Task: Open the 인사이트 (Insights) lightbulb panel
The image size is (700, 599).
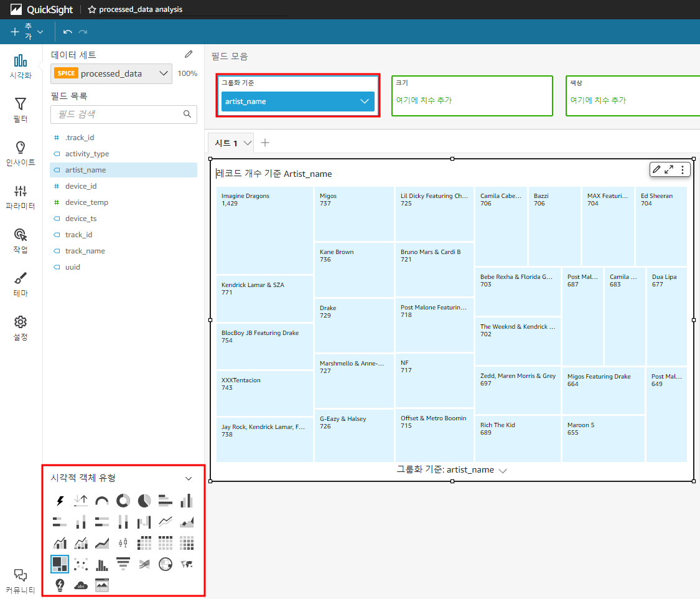Action: 21,154
